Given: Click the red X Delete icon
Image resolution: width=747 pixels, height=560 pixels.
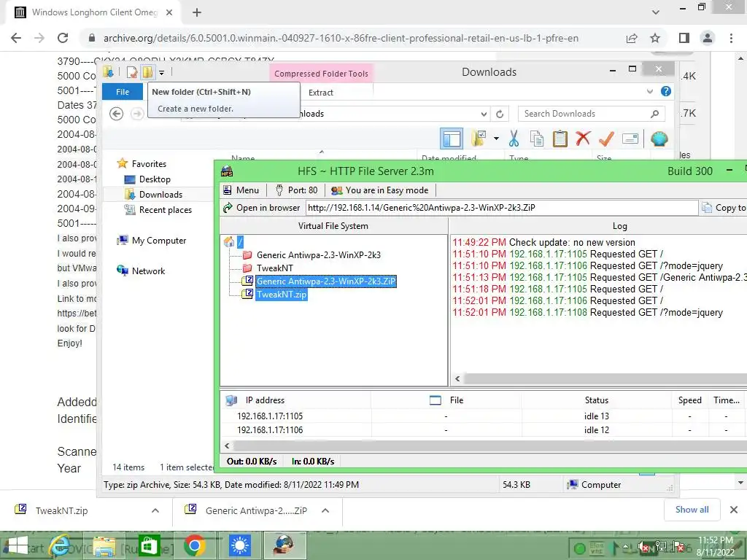Looking at the screenshot, I should (x=583, y=139).
